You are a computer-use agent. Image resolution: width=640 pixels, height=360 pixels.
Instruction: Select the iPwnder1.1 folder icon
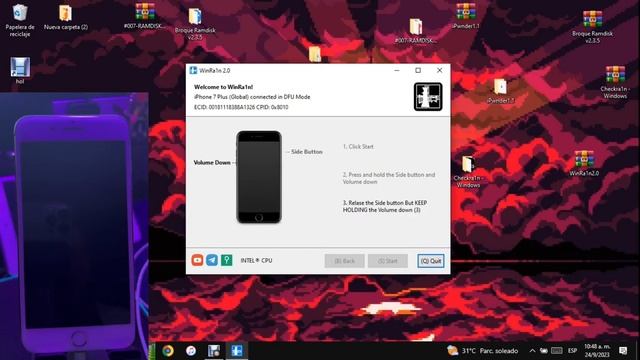pyautogui.click(x=500, y=91)
